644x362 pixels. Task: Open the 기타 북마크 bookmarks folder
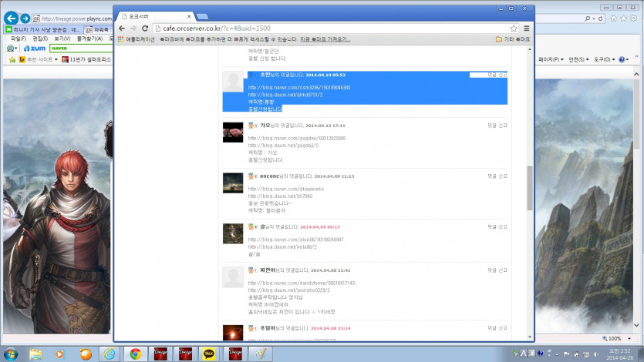(x=516, y=39)
